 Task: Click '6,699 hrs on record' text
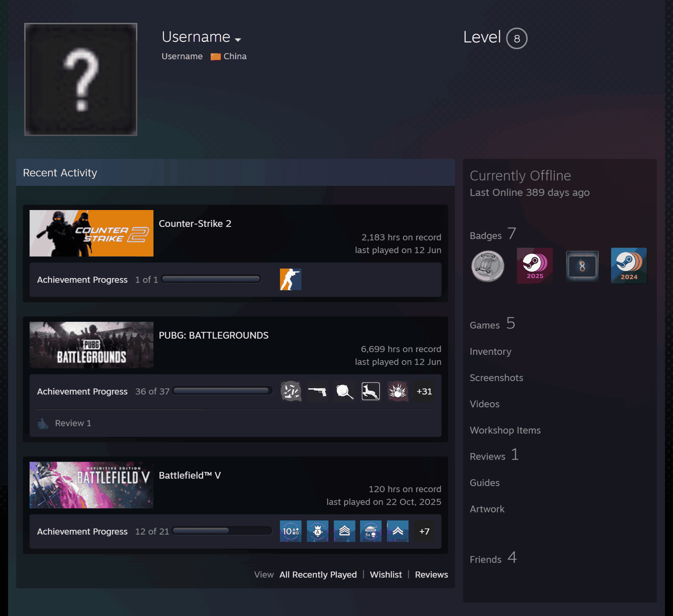pos(401,349)
